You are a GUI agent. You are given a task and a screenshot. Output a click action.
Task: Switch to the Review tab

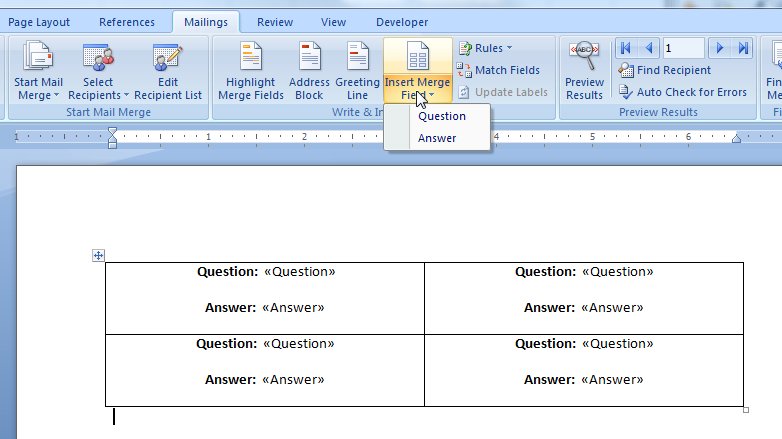275,22
